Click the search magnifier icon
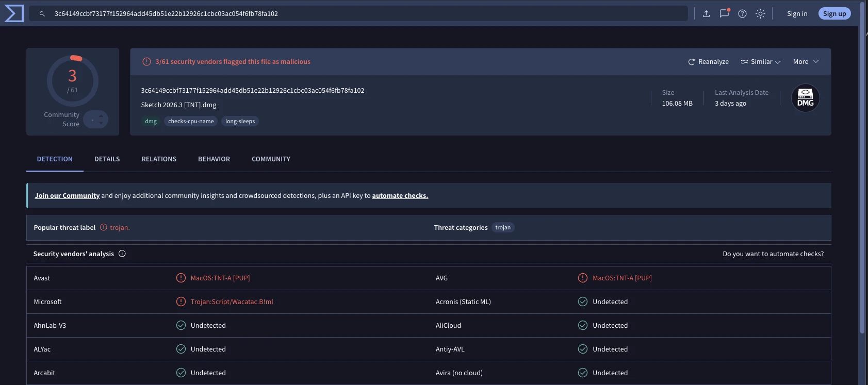The height and width of the screenshot is (385, 868). 42,14
